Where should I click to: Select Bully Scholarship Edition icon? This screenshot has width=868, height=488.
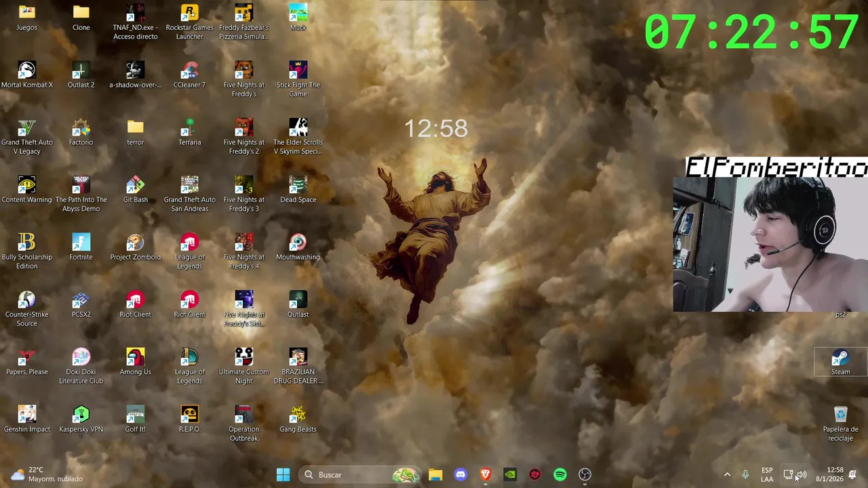[x=27, y=251]
